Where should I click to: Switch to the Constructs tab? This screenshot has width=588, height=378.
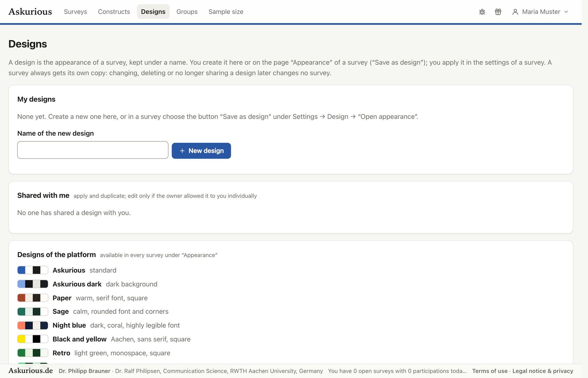[114, 12]
